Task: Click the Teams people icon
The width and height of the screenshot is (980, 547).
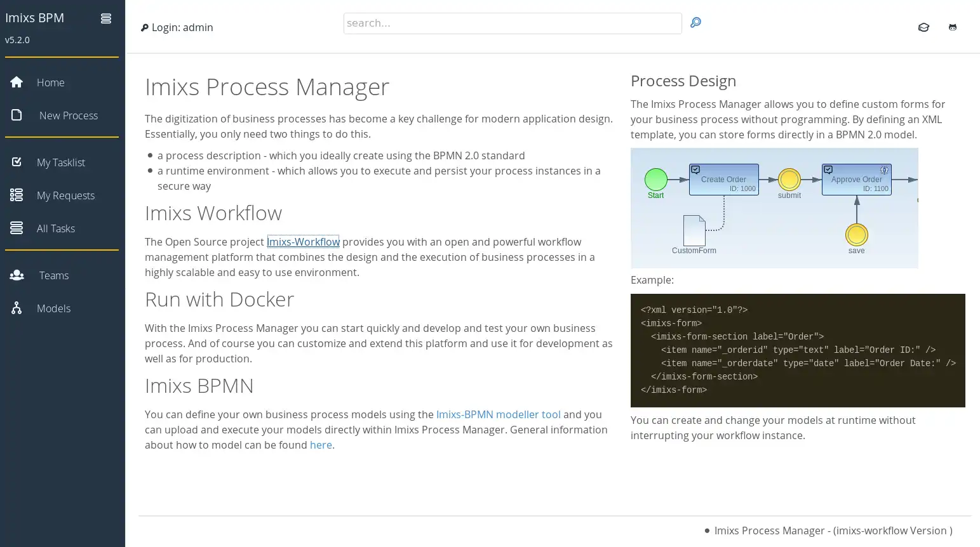Action: click(17, 275)
